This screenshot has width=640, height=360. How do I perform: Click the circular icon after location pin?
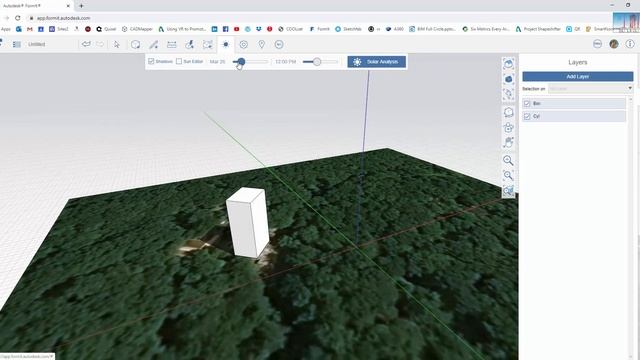coord(279,44)
